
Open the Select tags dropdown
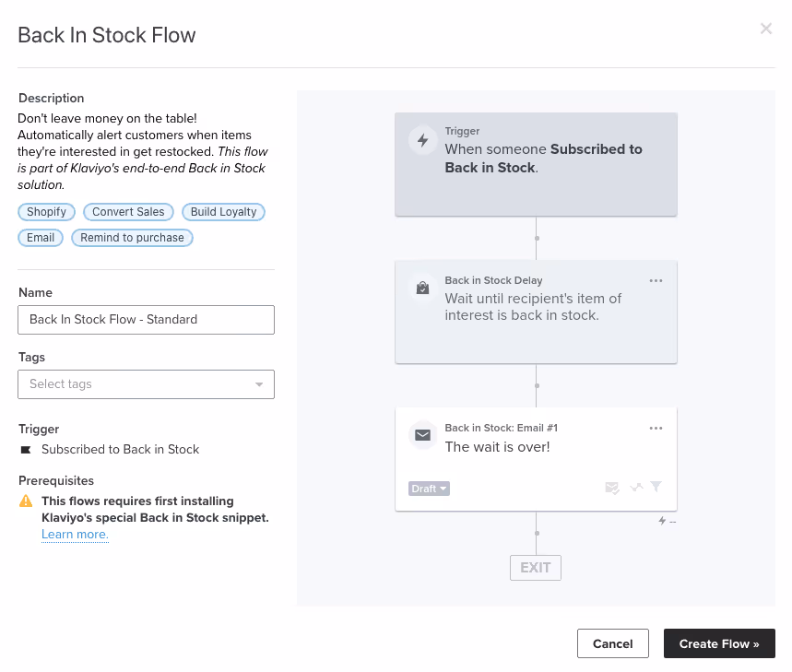pos(146,383)
